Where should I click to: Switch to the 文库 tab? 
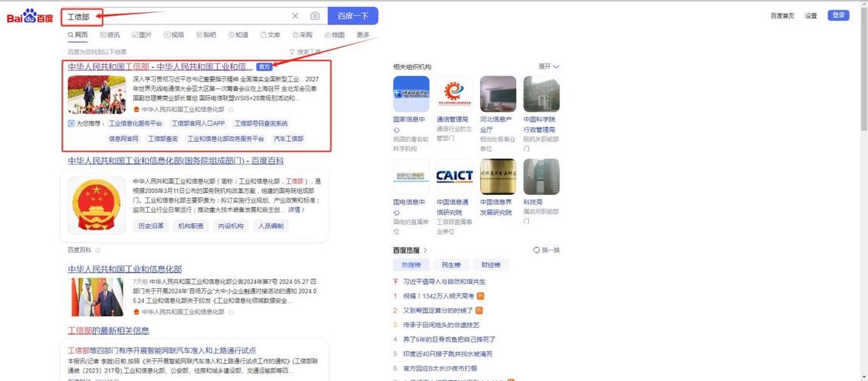point(270,35)
